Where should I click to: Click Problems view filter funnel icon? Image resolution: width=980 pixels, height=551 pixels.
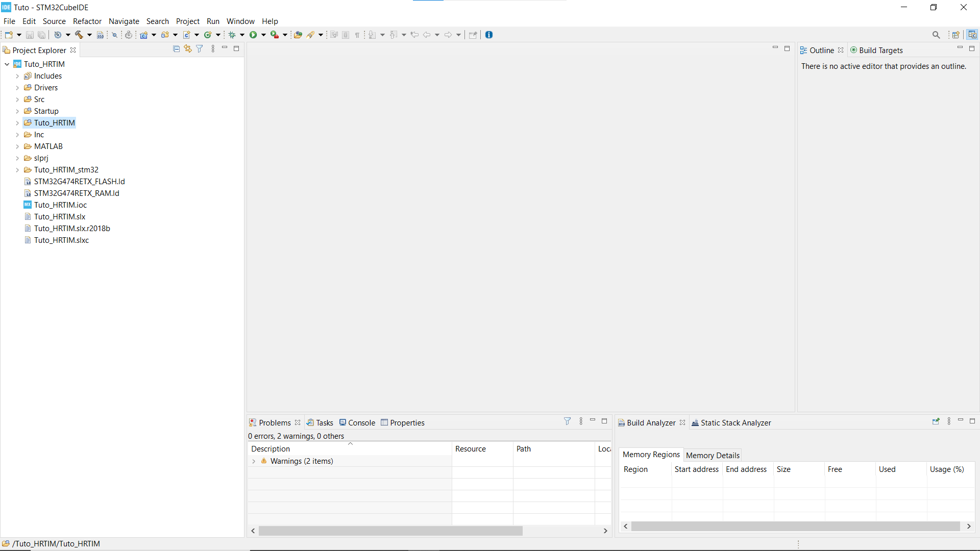(x=567, y=421)
